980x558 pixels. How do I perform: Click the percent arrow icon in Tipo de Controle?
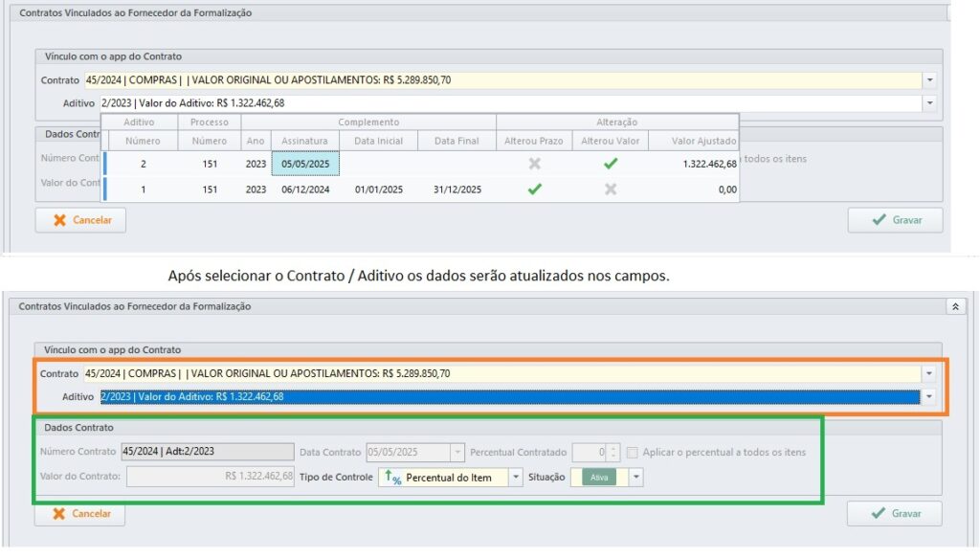391,477
